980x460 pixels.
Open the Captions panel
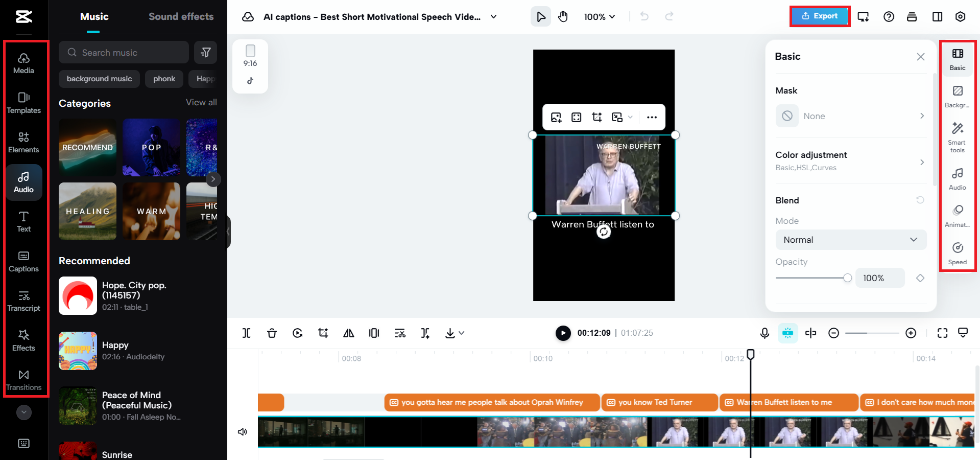(x=23, y=261)
